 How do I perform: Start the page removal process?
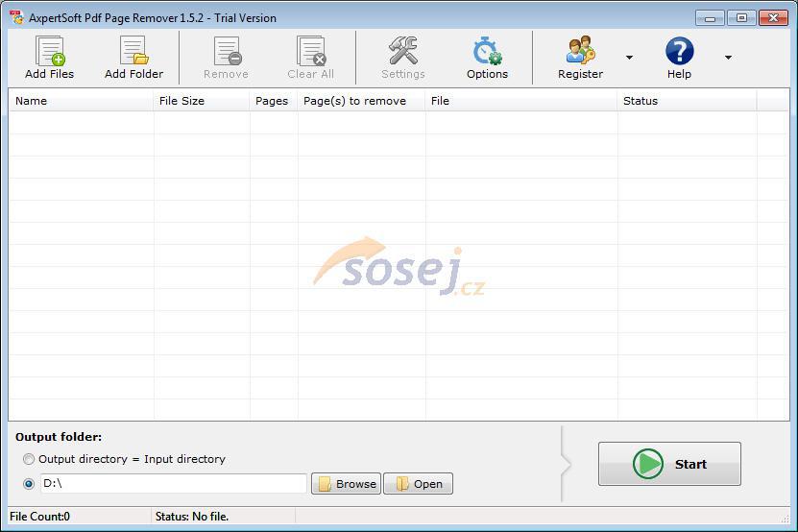669,464
